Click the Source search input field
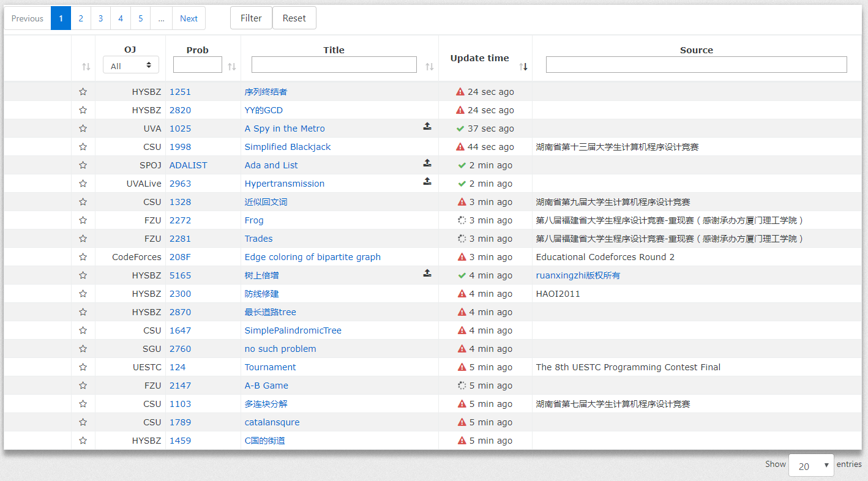This screenshot has width=868, height=481. [696, 65]
